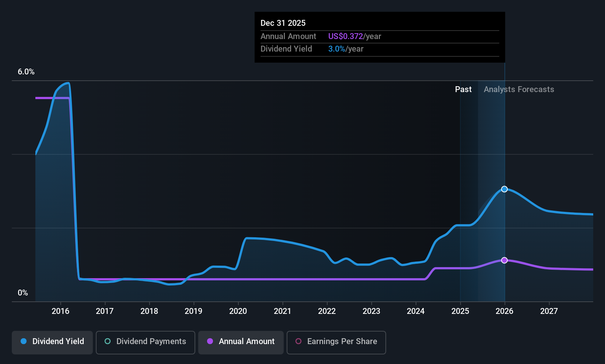Image resolution: width=605 pixels, height=364 pixels.
Task: Click the Analysts Forecasts label
Action: click(519, 90)
